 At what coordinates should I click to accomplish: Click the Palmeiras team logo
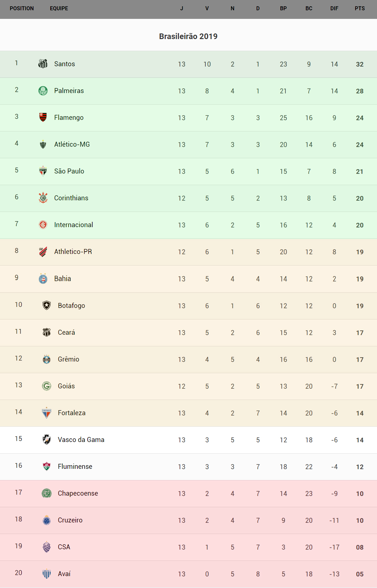coord(43,90)
